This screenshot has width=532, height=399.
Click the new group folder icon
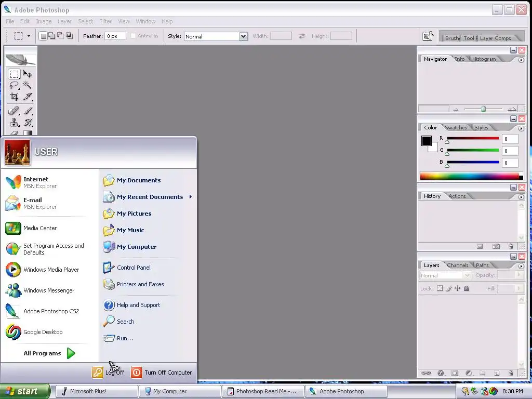483,373
